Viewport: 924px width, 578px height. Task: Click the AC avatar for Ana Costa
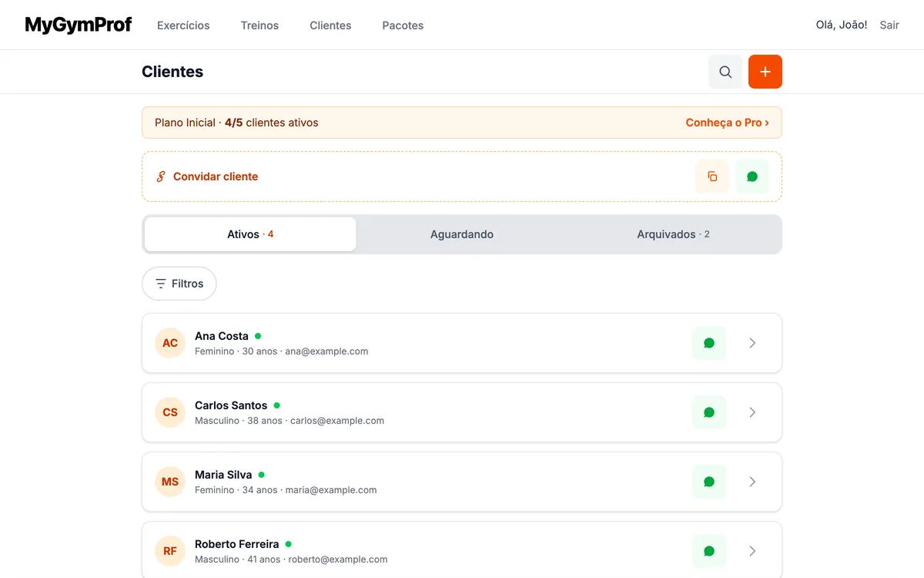[x=170, y=343]
